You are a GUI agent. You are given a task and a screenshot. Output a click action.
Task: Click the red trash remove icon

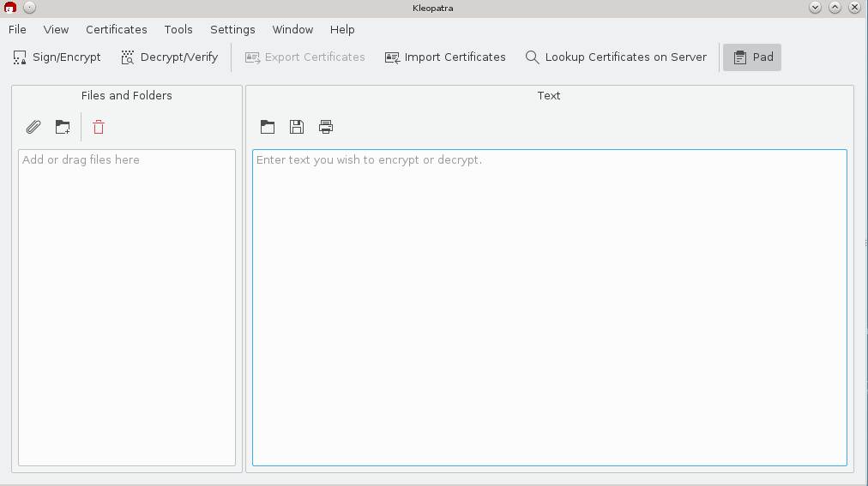pyautogui.click(x=99, y=128)
